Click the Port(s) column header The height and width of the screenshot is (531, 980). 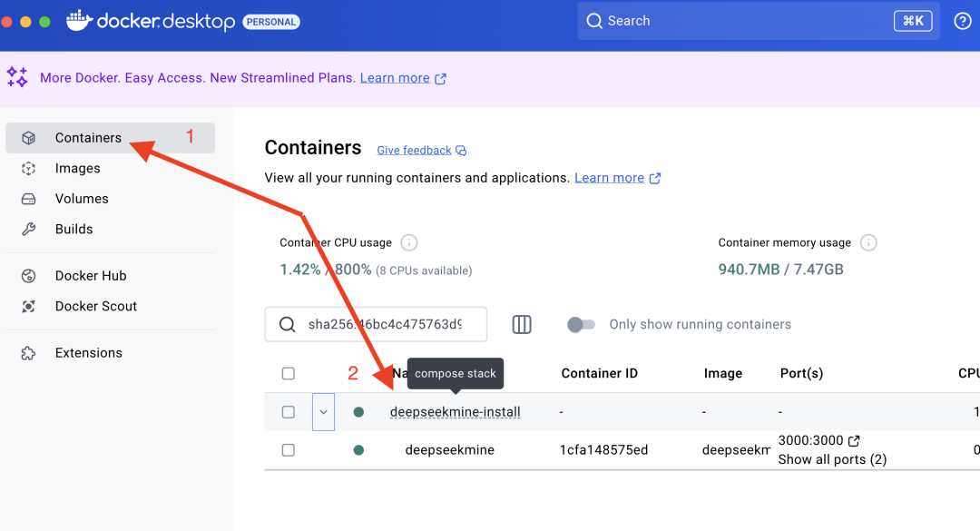pos(801,373)
